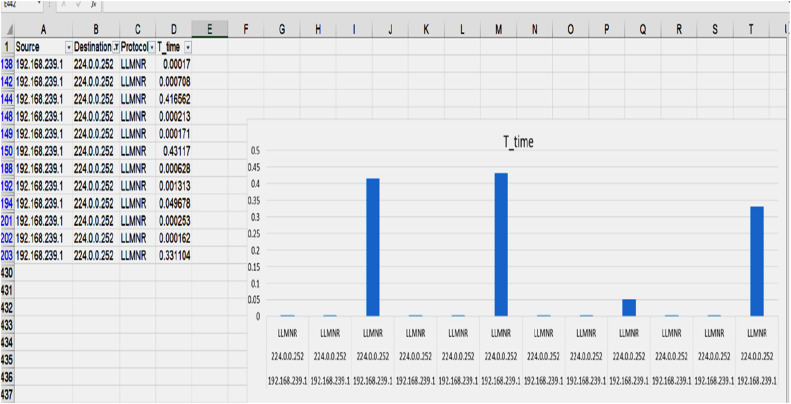The width and height of the screenshot is (791, 404).
Task: Open the T_time column filter dropdown
Action: [x=188, y=47]
